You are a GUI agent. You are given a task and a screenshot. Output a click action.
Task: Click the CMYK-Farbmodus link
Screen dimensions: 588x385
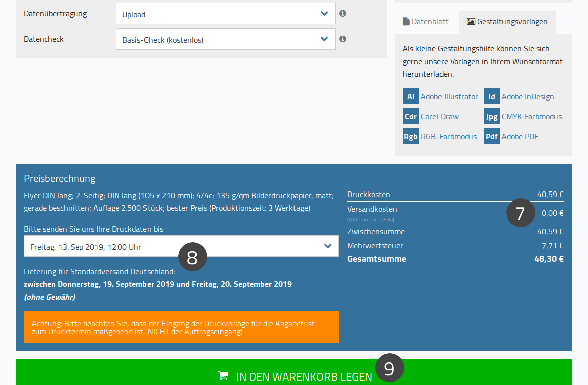[532, 117]
